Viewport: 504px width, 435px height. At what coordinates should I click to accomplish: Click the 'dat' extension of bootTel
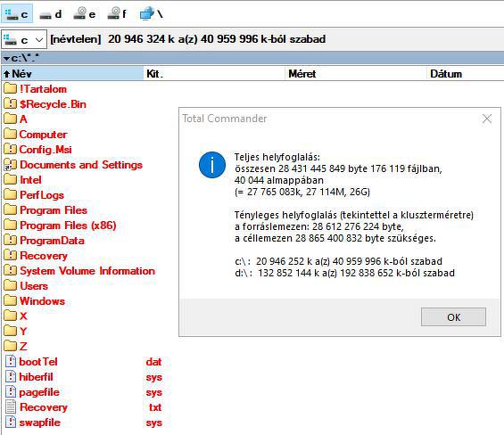153,362
